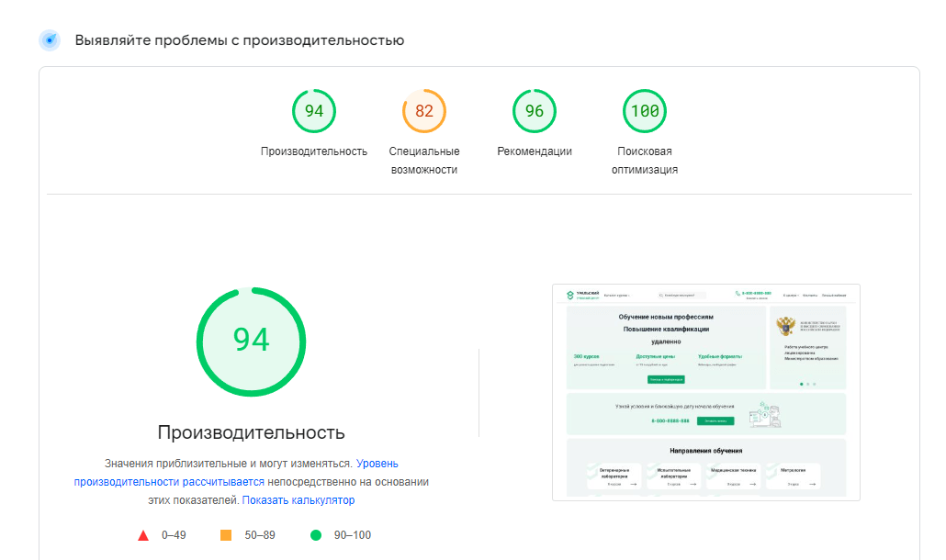Jump to the Поисковая оптимизация category
This screenshot has height=560, width=946.
point(645,161)
